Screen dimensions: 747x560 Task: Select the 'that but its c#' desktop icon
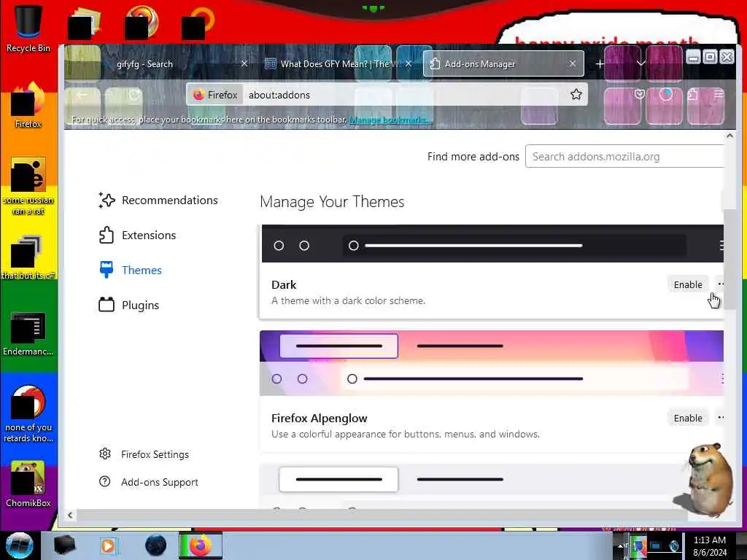[28, 257]
